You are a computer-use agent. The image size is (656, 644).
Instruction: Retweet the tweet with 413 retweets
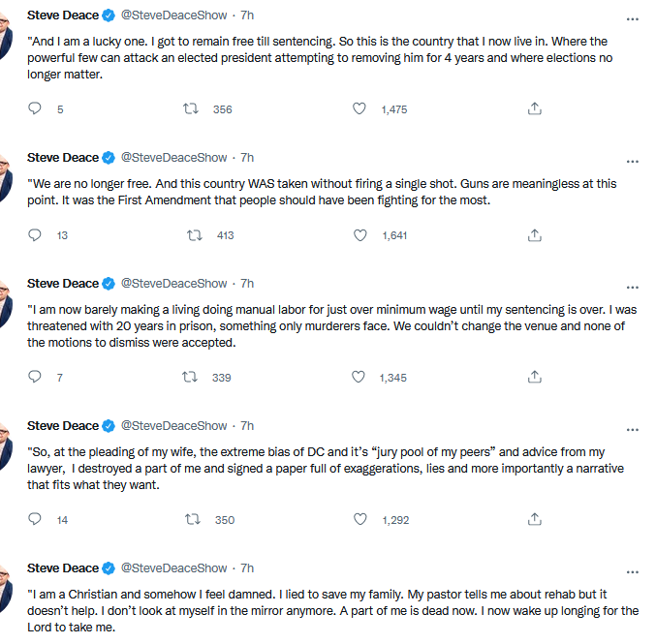pyautogui.click(x=194, y=235)
